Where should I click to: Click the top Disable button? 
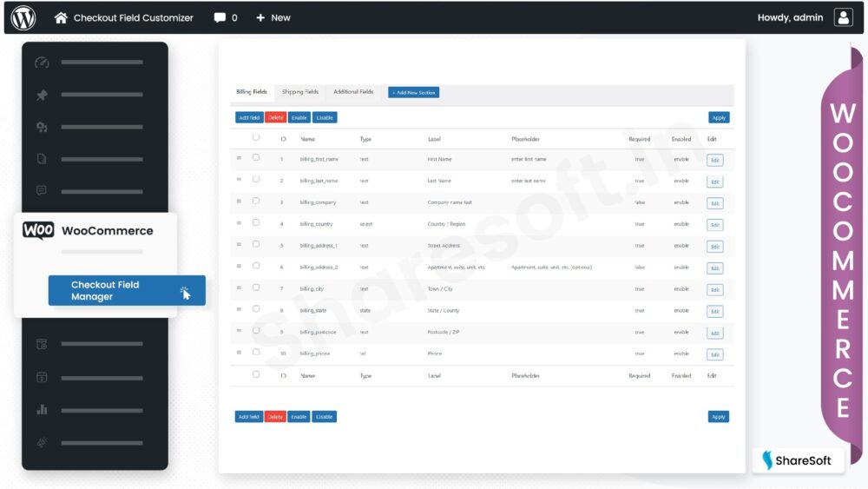(325, 117)
